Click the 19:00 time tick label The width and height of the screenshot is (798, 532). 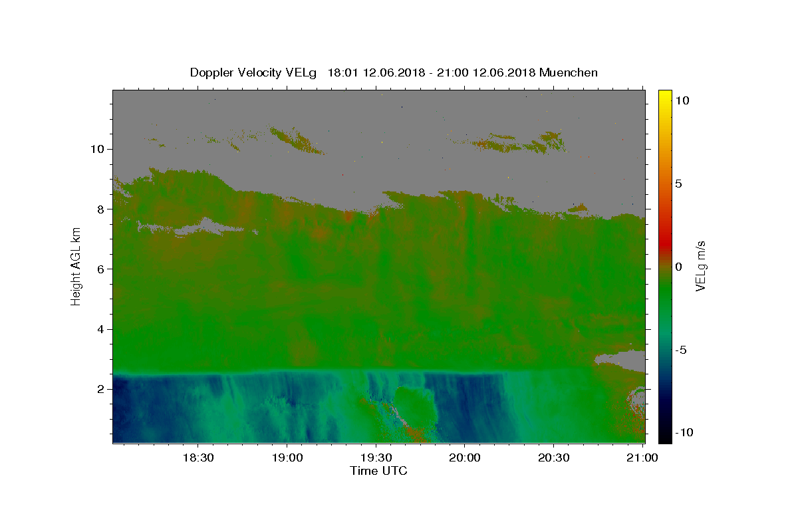point(287,458)
